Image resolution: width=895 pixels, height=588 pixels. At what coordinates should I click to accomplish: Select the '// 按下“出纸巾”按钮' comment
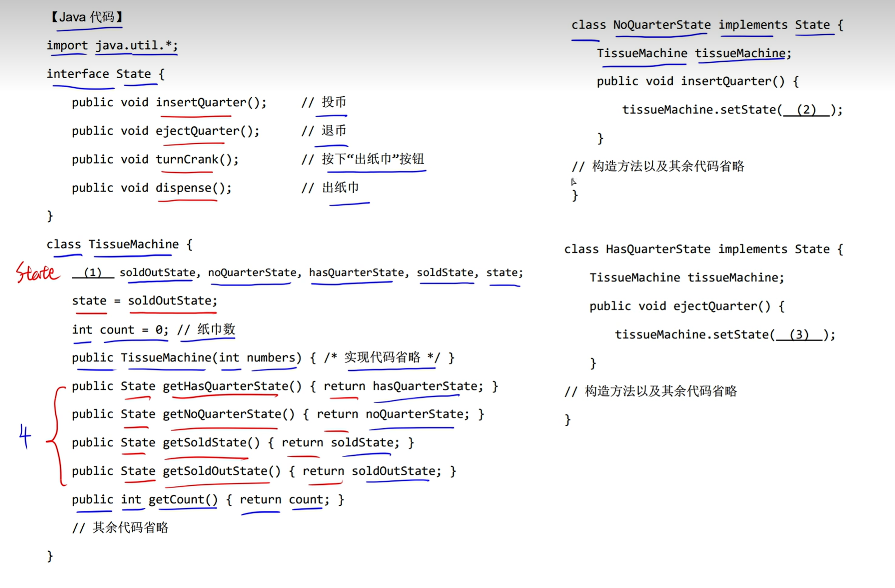363,159
